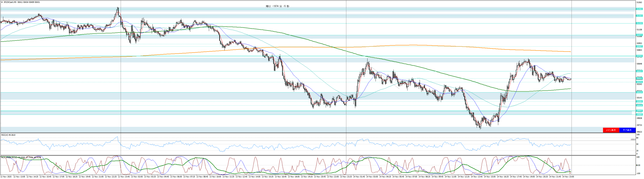
Task: Click the 50375 price level tag
Action: click(x=639, y=82)
